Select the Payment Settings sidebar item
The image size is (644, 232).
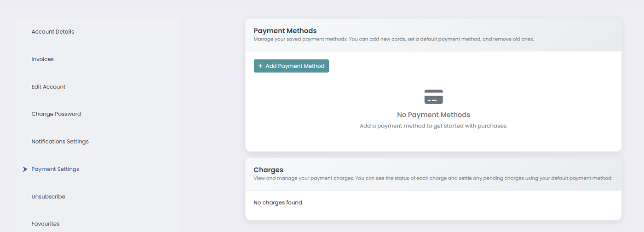[55, 169]
